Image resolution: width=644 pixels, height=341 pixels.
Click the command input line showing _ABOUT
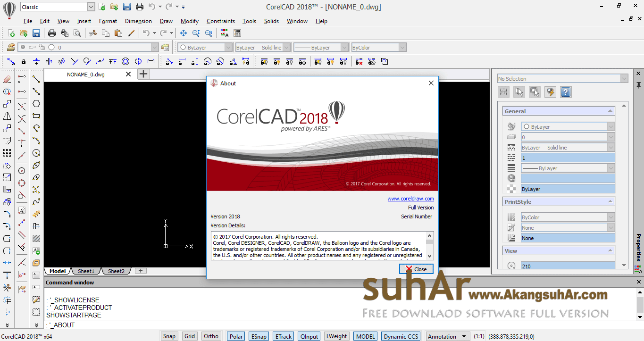[340, 325]
